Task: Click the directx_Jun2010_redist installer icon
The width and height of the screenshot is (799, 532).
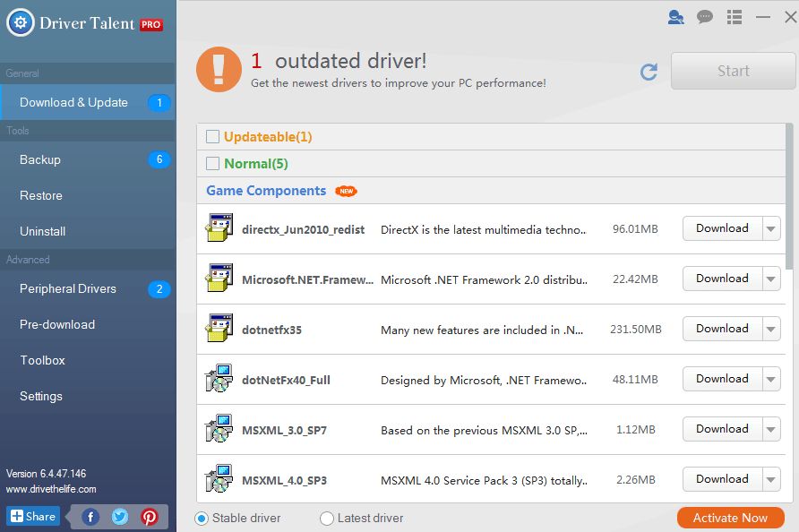Action: [219, 227]
